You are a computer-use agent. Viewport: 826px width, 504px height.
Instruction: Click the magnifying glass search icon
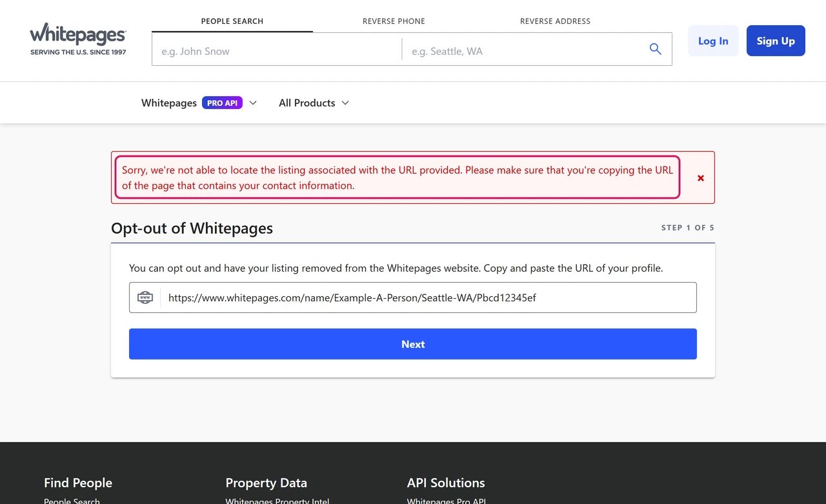[655, 49]
